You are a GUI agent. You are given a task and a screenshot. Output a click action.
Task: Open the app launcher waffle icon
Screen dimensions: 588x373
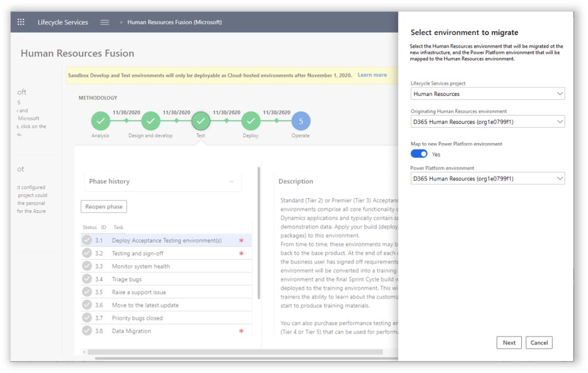pos(21,22)
